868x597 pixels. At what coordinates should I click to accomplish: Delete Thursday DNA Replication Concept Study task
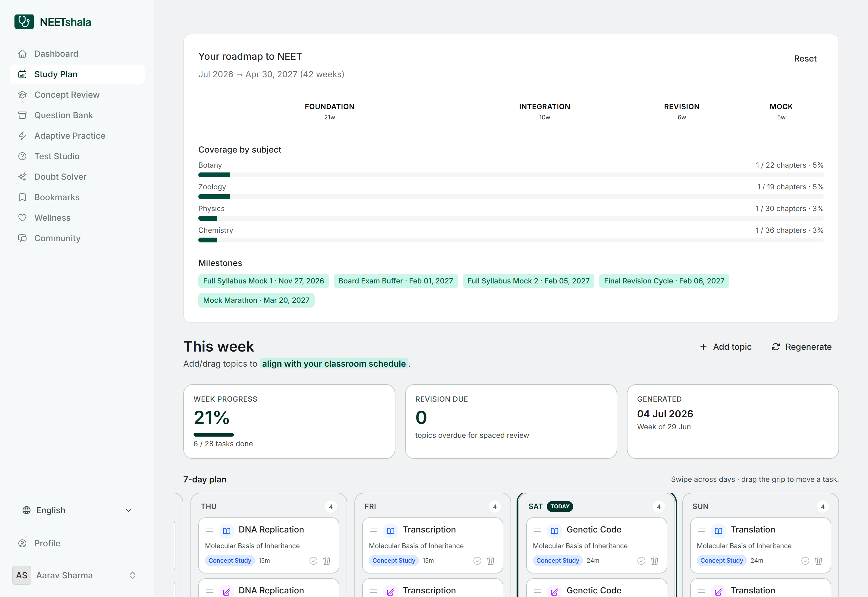(x=327, y=561)
